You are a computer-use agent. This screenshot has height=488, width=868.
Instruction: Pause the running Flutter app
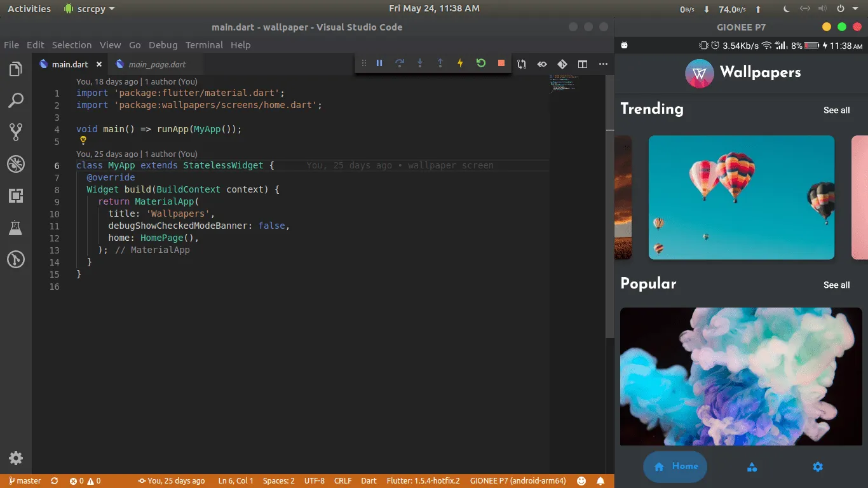click(x=379, y=64)
